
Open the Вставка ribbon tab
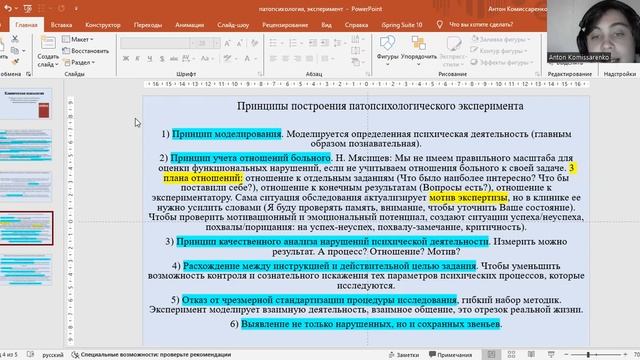coord(61,25)
